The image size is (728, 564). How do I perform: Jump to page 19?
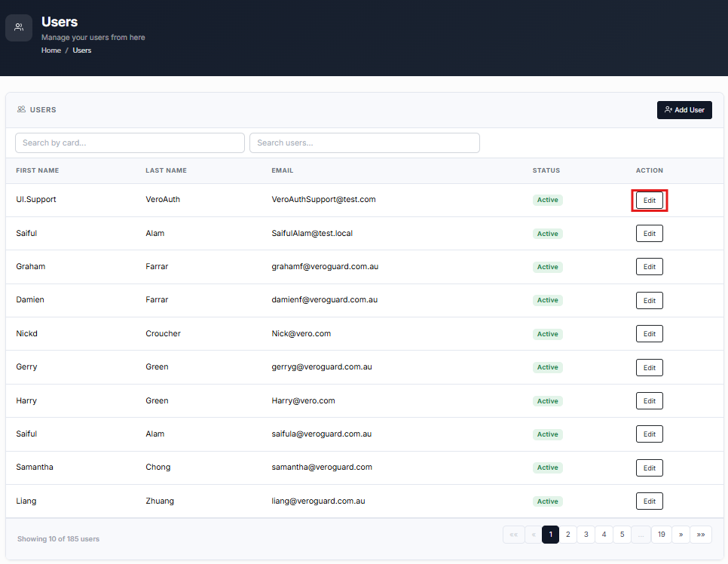coord(661,535)
